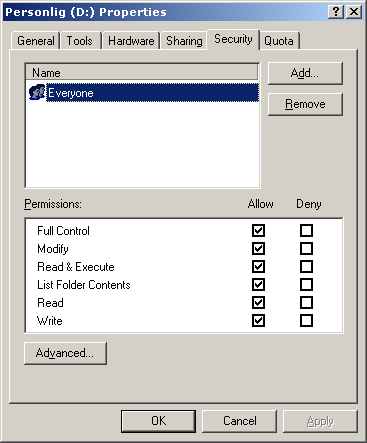Open the Sharing tab
Viewport: 367px width, 443px height.
184,41
